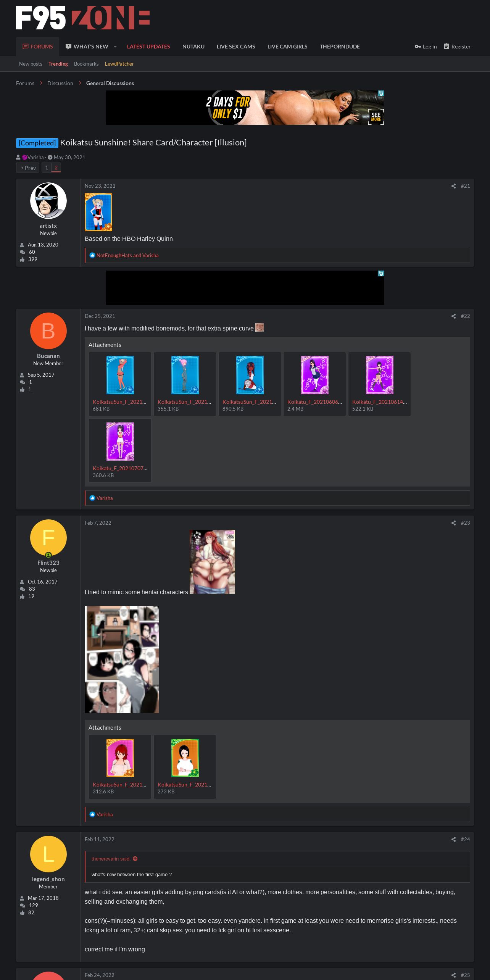Open artistx avatar
490x980 pixels.
click(x=48, y=201)
